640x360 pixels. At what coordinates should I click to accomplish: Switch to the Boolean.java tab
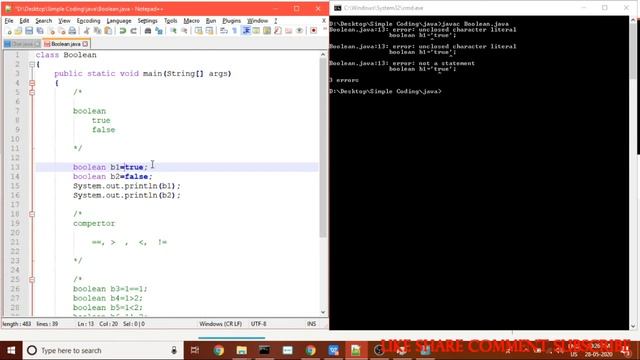(x=65, y=44)
